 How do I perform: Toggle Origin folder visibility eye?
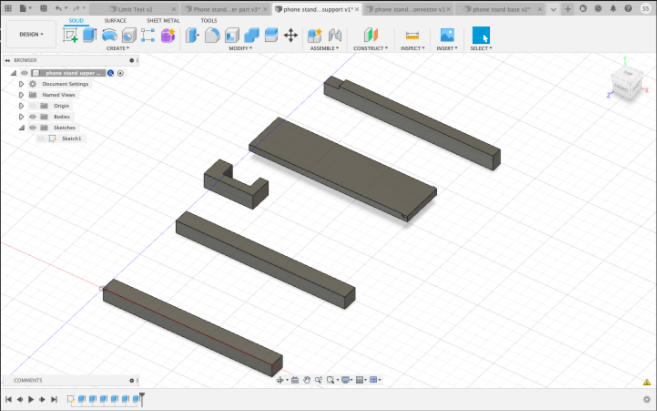(x=33, y=106)
